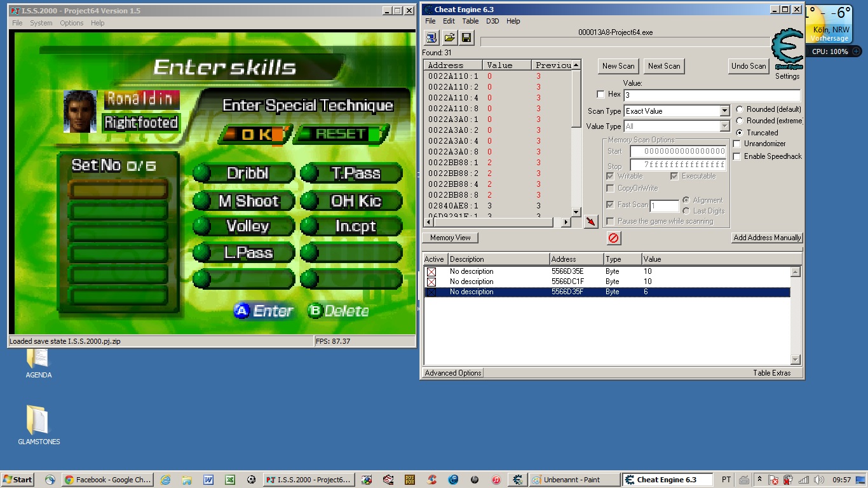Click the Memory View button
The width and height of the screenshot is (868, 488).
coord(451,238)
